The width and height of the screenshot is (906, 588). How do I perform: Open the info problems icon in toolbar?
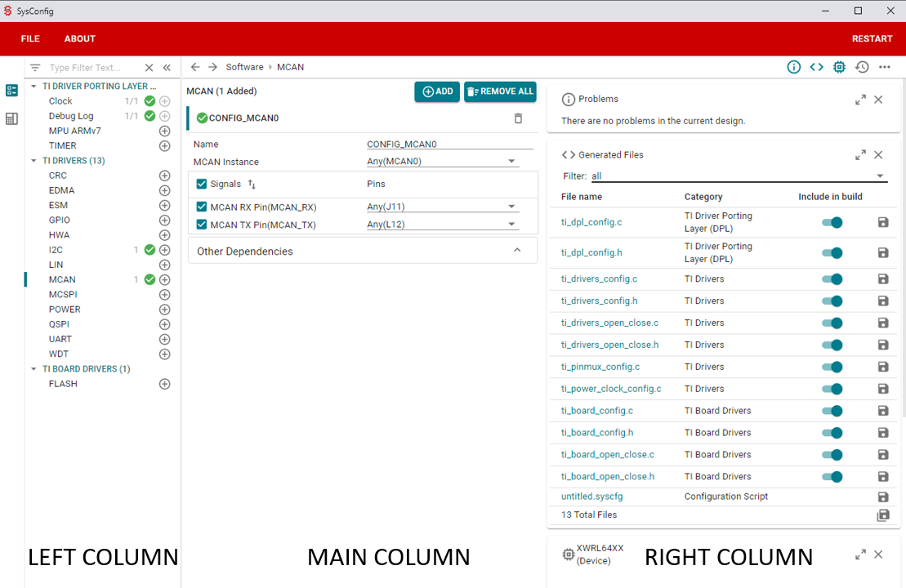tap(793, 67)
